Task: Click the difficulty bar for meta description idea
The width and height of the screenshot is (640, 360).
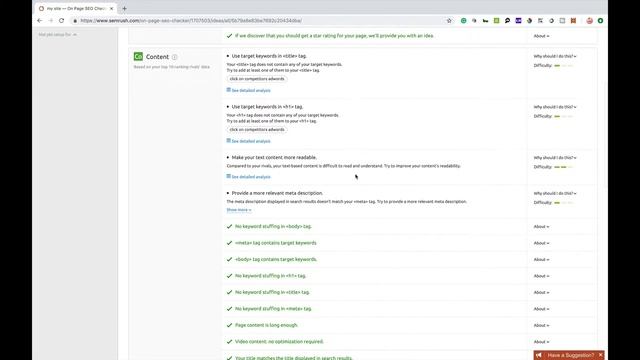Action: click(x=563, y=203)
